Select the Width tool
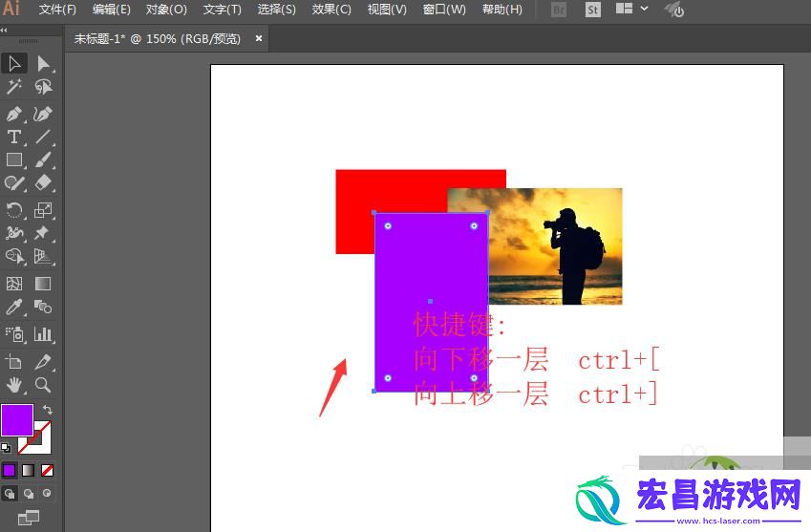This screenshot has width=811, height=532. [14, 233]
